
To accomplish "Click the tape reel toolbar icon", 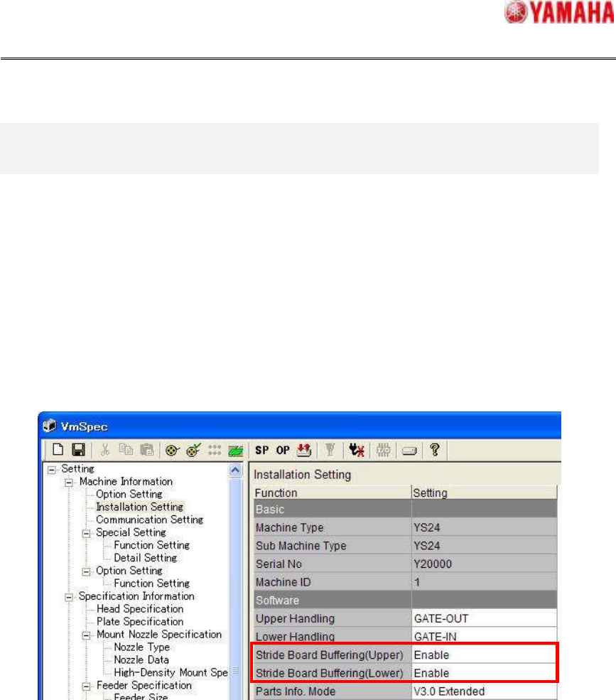I will (x=173, y=451).
